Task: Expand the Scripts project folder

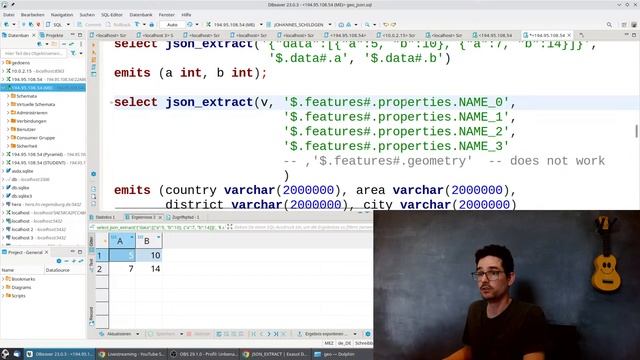Action: pyautogui.click(x=3, y=296)
